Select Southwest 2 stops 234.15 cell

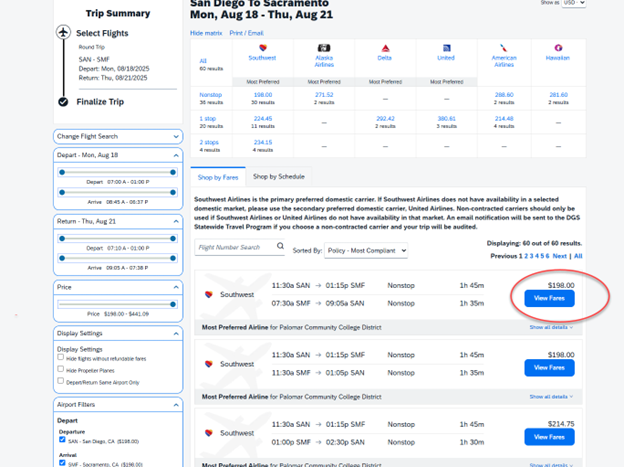(x=263, y=142)
